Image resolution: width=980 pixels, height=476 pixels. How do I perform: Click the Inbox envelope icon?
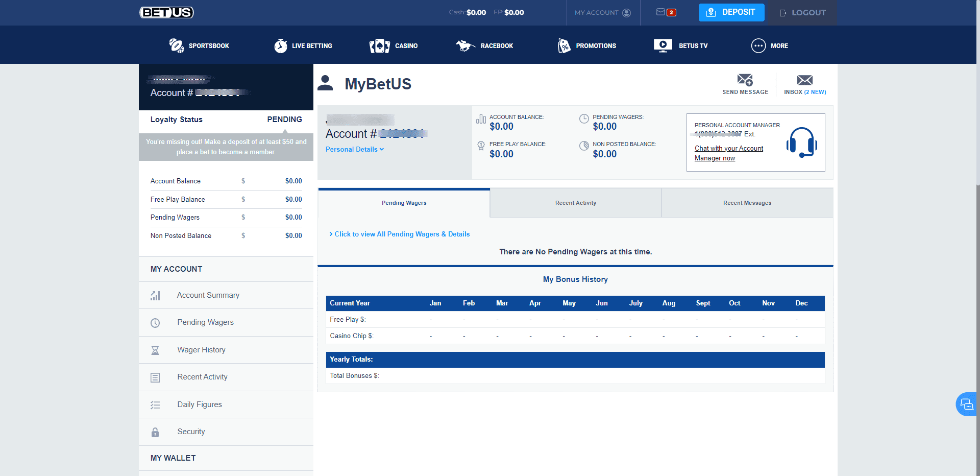tap(804, 80)
